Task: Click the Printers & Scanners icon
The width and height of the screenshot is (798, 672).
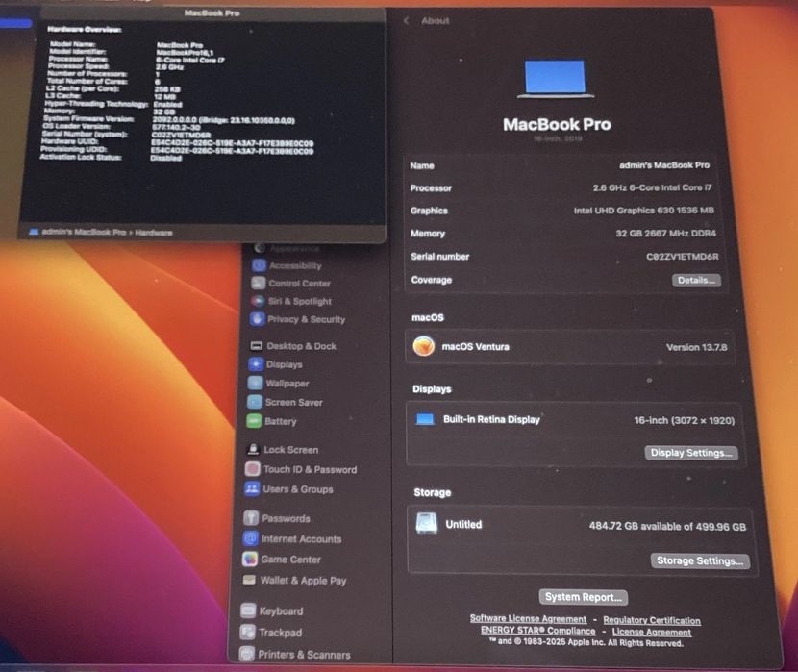Action: (246, 654)
